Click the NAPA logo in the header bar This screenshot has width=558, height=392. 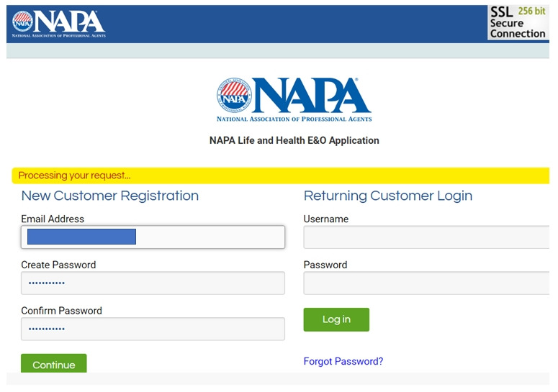[59, 24]
